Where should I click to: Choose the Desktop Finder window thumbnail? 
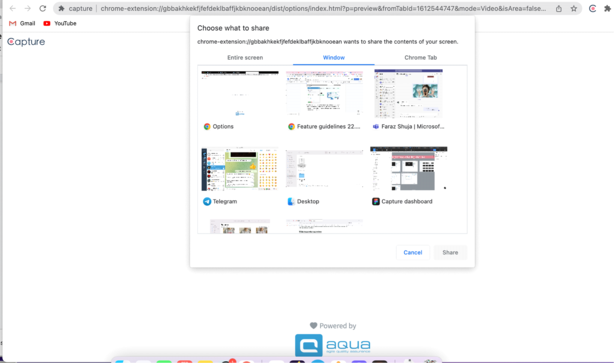[324, 176]
